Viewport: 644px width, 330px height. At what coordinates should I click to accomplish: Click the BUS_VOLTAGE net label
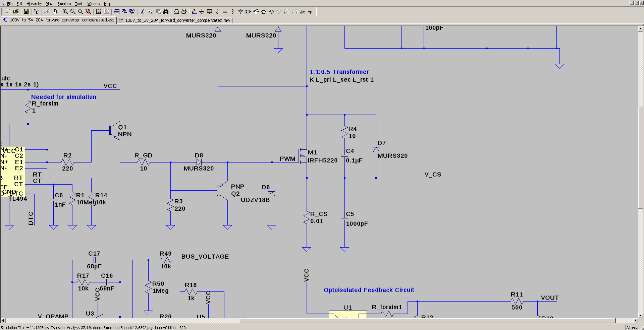click(x=205, y=257)
